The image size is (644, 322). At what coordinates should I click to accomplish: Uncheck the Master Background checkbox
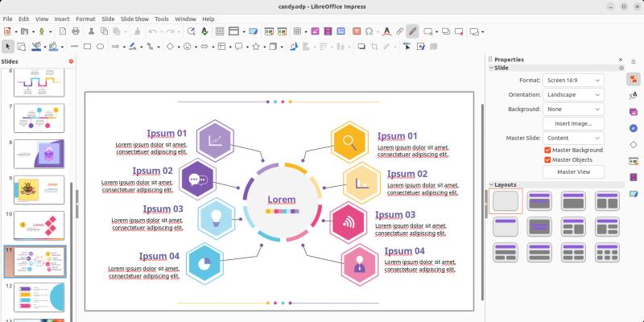[x=547, y=150]
